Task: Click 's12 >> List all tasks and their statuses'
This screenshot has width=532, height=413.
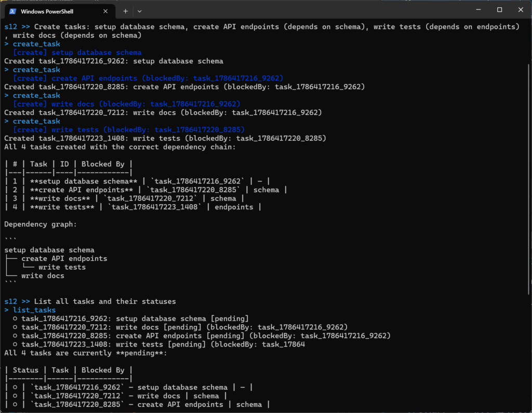Action: (90, 302)
